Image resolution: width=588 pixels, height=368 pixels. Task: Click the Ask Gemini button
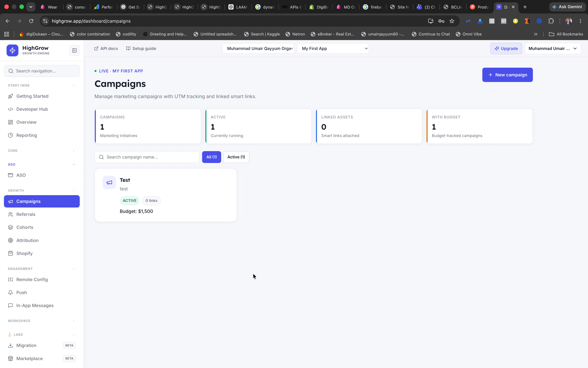567,7
